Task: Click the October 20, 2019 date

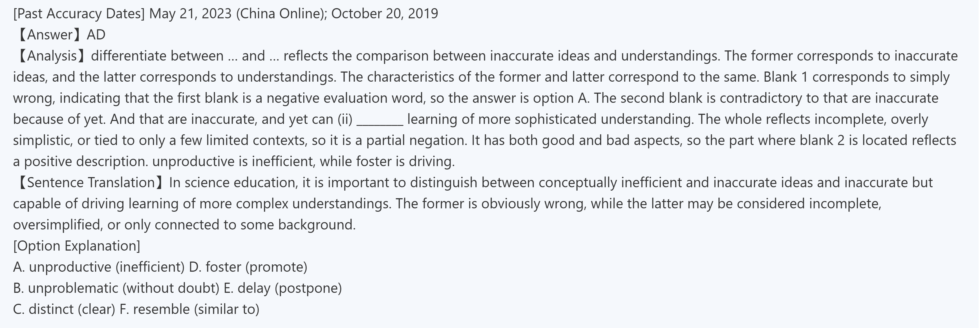Action: (x=384, y=14)
